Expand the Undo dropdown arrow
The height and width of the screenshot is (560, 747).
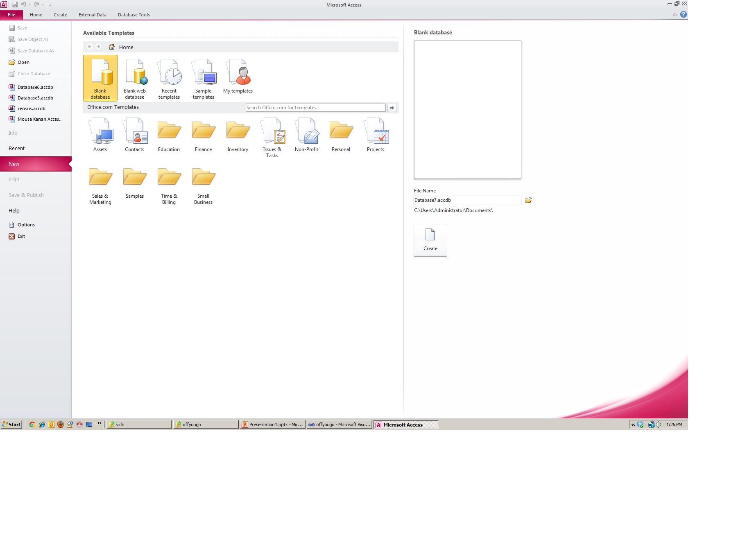[29, 5]
